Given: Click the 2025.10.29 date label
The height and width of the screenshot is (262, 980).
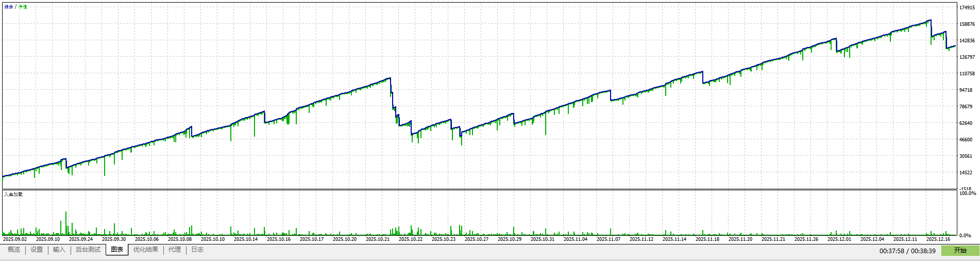Looking at the screenshot, I should pos(510,239).
